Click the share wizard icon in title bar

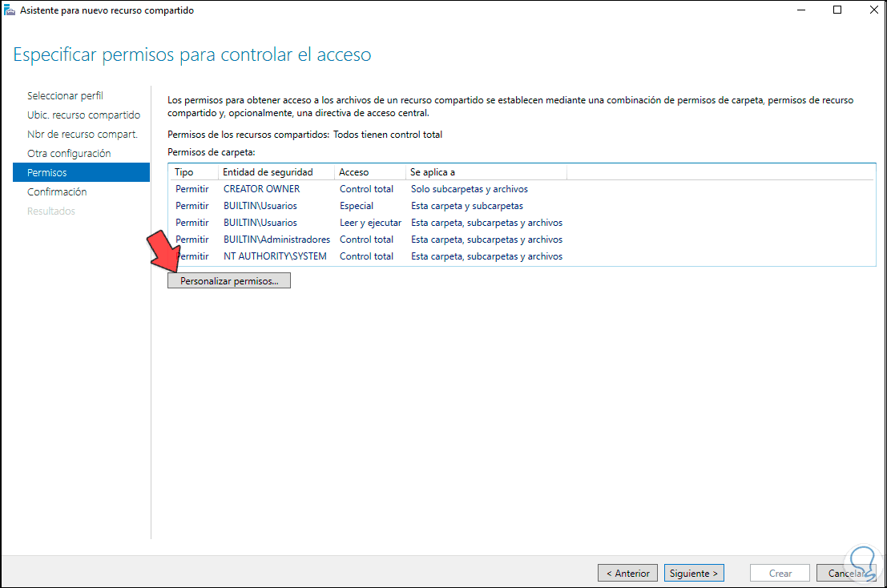[9, 10]
